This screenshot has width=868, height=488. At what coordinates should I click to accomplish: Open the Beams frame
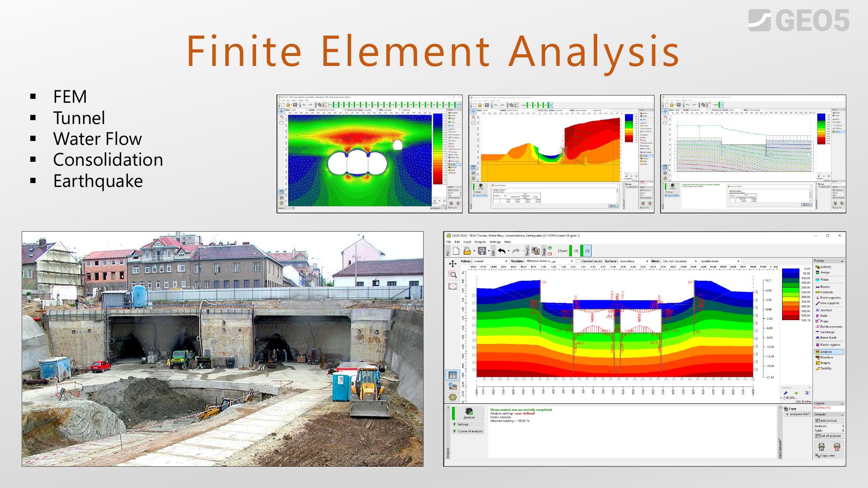[829, 287]
